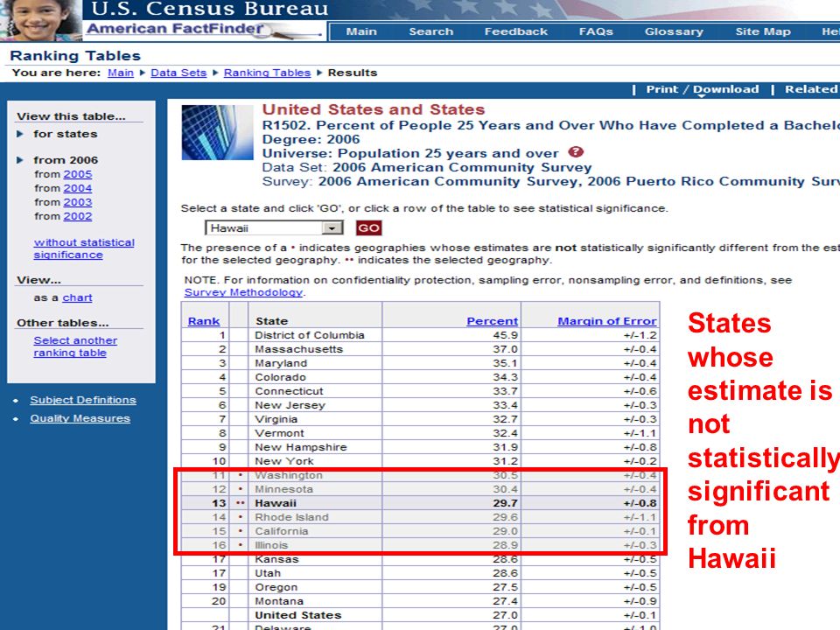Open the Search menu tab

pos(431,31)
